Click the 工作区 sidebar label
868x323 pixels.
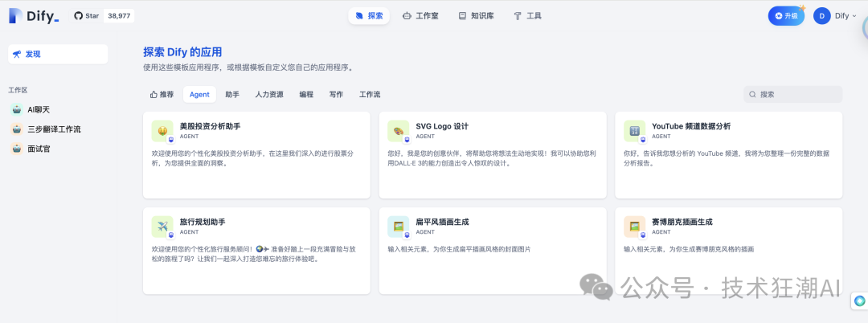[x=18, y=90]
